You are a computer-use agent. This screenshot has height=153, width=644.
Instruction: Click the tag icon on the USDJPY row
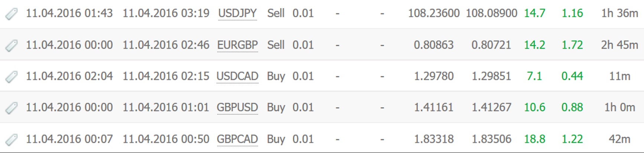coord(12,14)
